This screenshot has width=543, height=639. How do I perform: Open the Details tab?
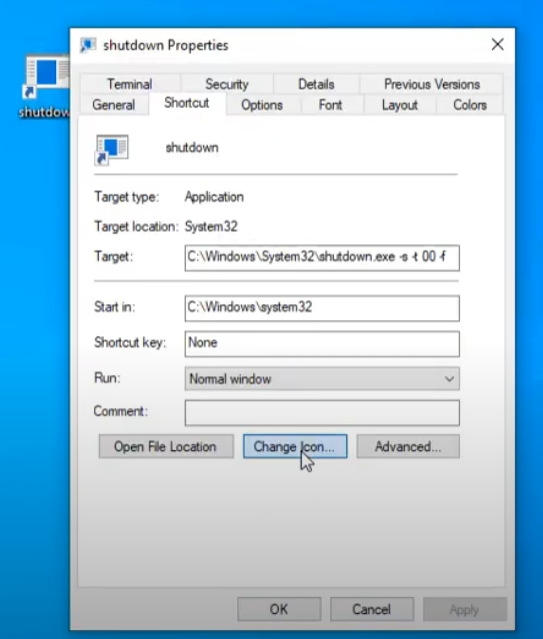316,84
